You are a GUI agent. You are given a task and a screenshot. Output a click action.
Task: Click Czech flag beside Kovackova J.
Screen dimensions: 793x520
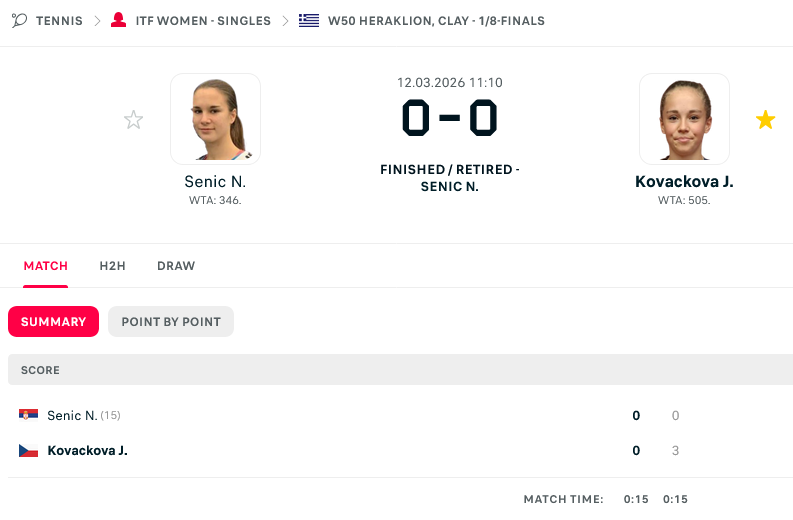[28, 450]
